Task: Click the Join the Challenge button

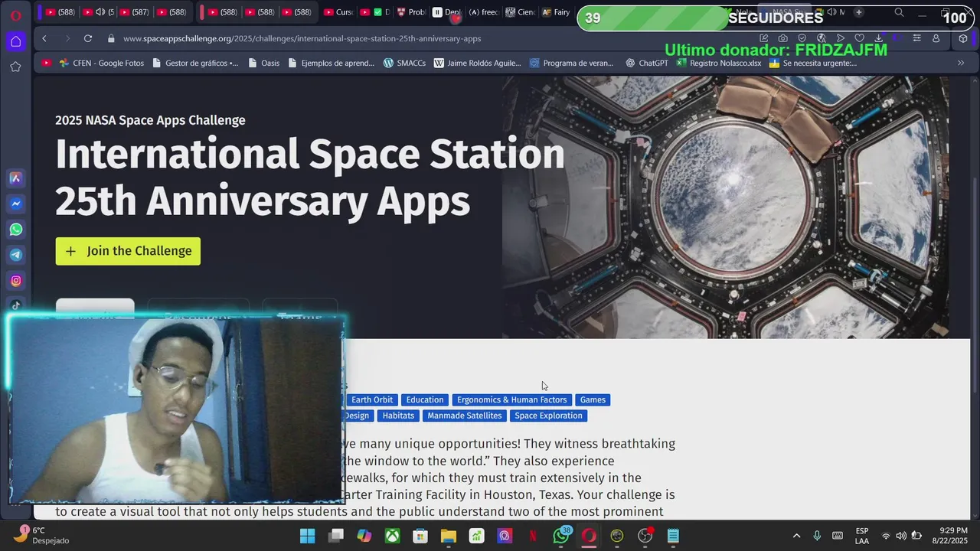Action: click(128, 251)
